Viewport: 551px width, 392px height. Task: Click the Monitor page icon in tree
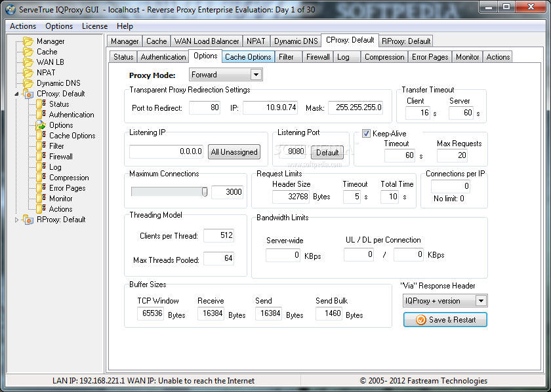pos(41,199)
